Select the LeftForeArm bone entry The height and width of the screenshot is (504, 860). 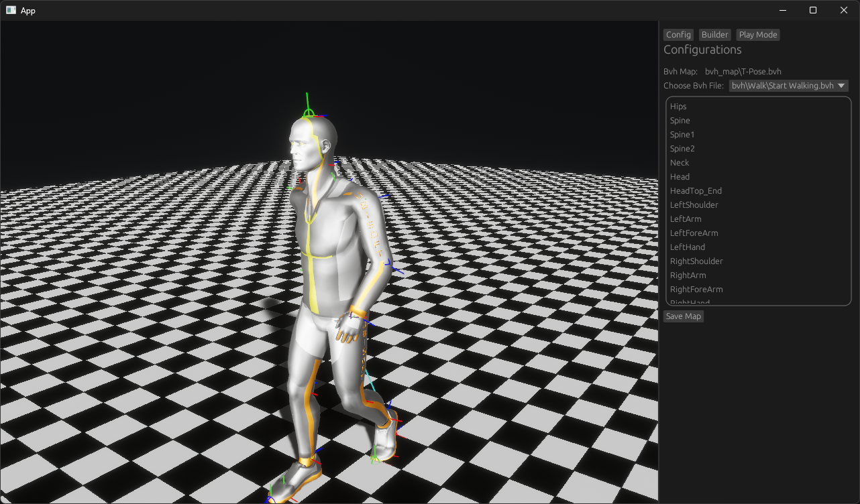pos(694,233)
